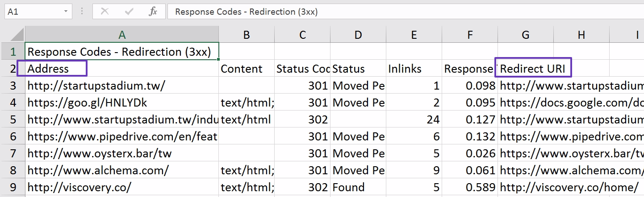Select row 3 header
This screenshot has height=197, width=644.
coord(13,85)
